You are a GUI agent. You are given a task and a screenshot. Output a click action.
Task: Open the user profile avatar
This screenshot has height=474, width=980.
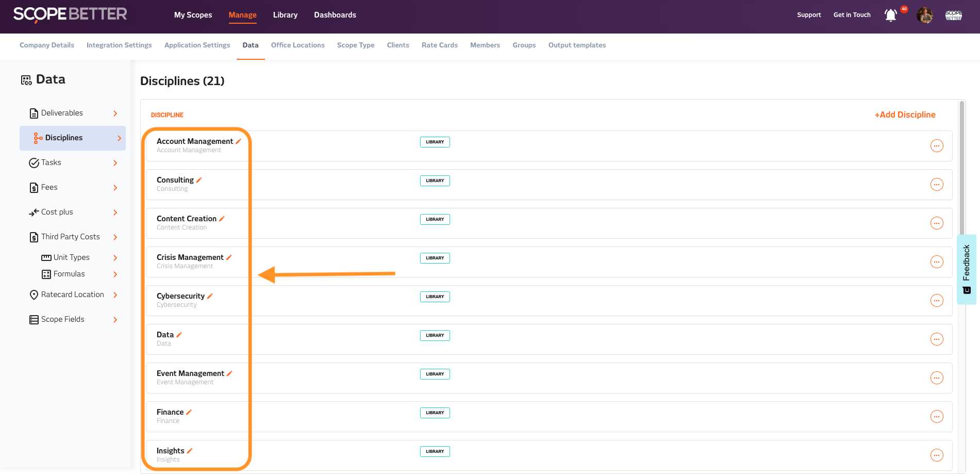coord(924,15)
